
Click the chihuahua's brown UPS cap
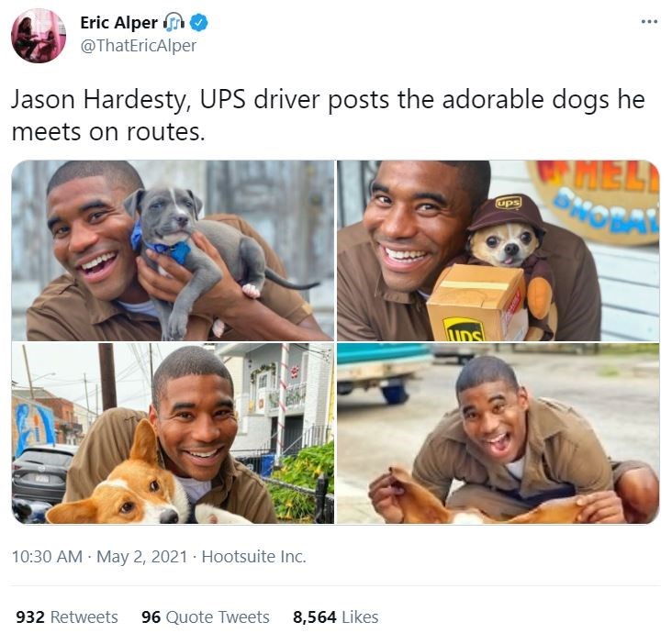[x=505, y=213]
